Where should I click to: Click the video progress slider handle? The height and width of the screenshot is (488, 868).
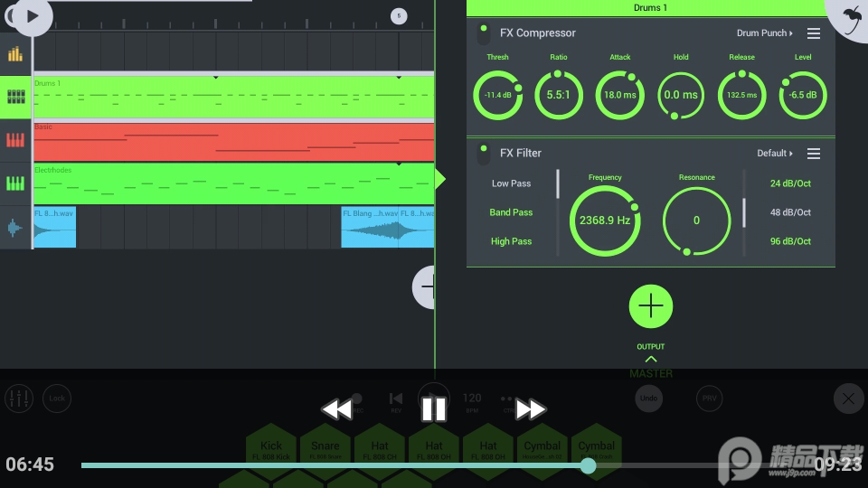[x=588, y=465]
